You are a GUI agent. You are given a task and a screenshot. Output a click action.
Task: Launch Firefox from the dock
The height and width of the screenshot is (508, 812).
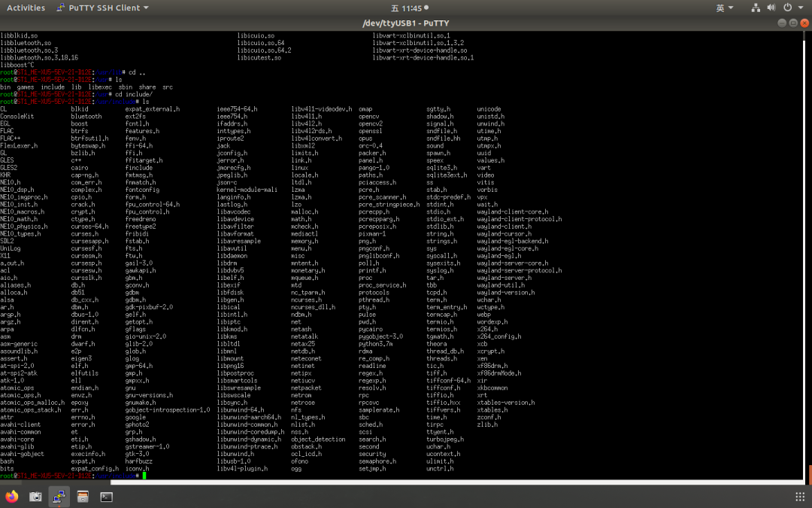pos(11,496)
